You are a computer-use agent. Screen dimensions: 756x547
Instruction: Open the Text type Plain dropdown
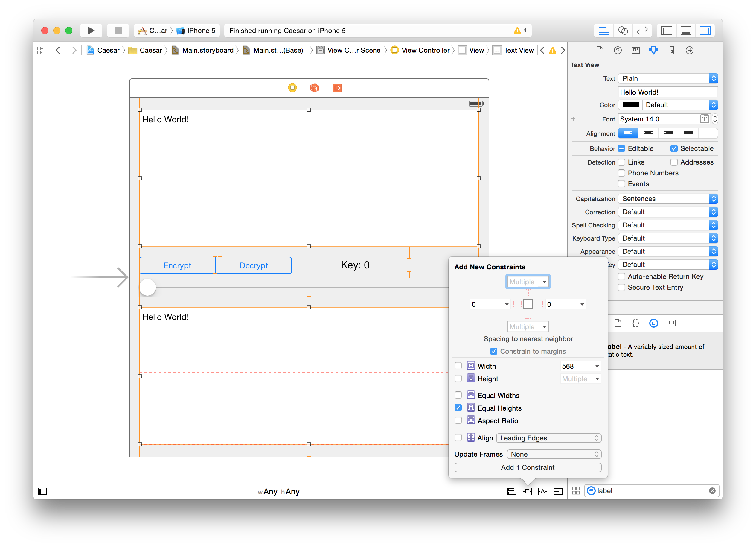click(x=668, y=78)
